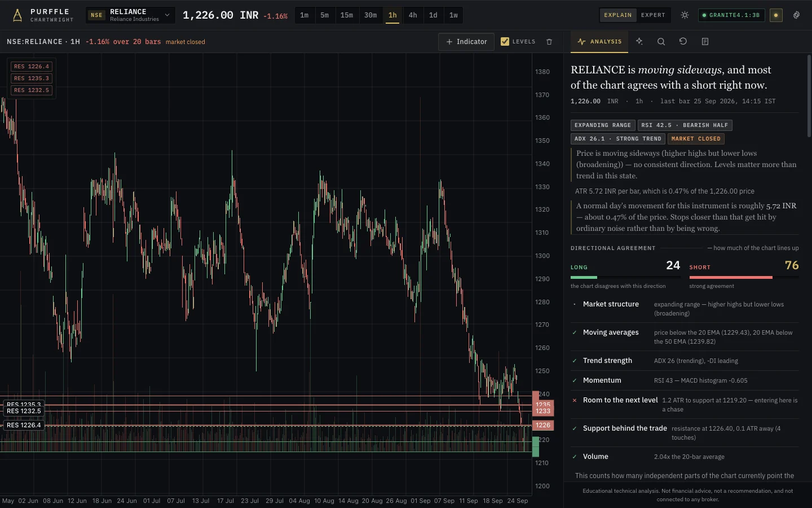Open settings via the gear icon

[796, 15]
